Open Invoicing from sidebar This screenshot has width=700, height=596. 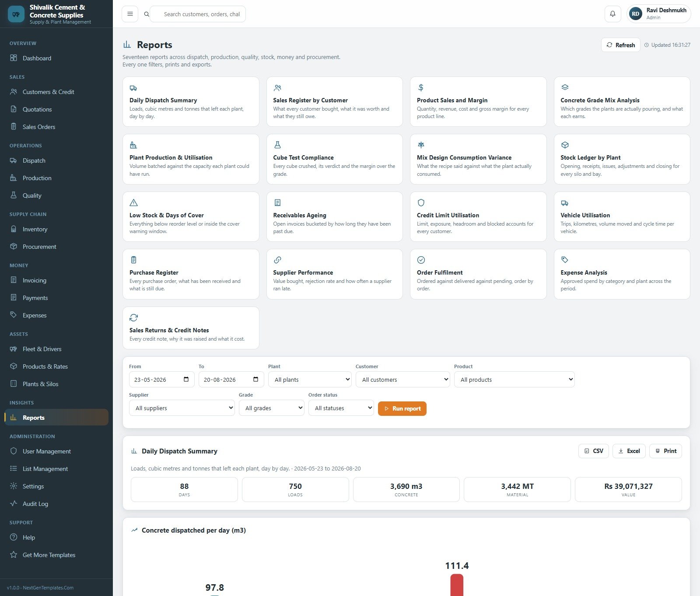point(56,280)
